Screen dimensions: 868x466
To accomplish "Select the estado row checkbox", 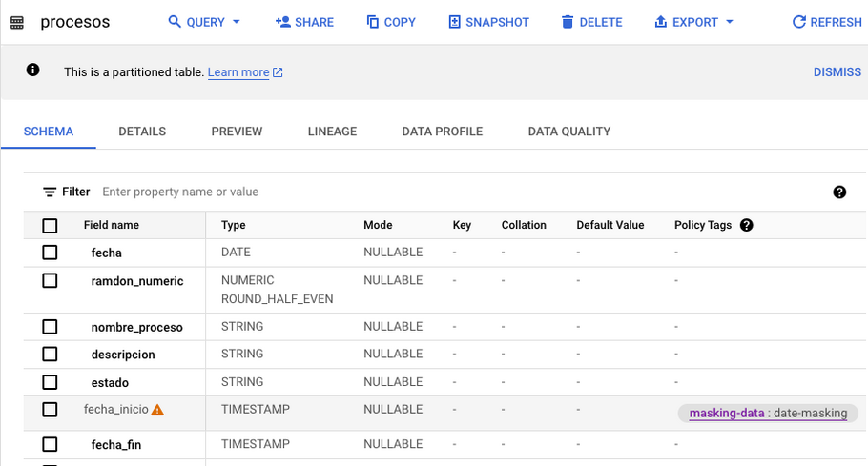I will point(50,382).
